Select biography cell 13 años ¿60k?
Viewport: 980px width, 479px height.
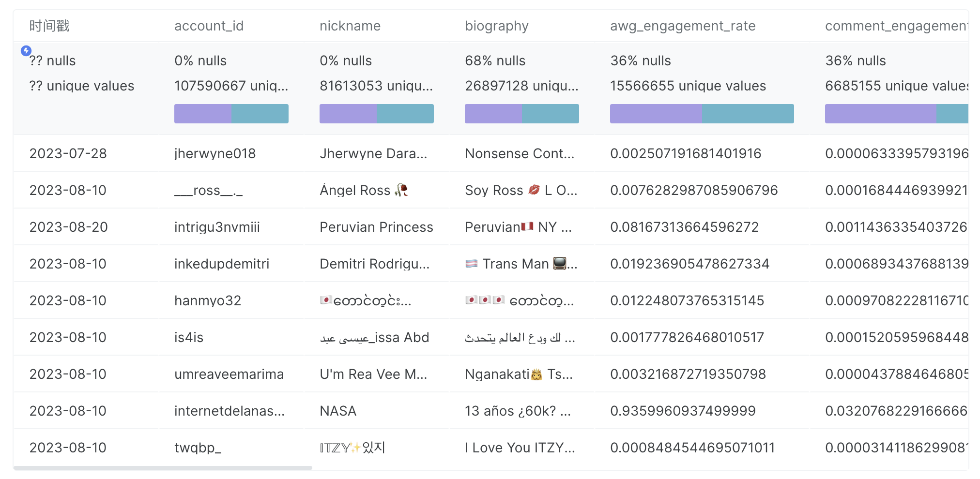click(x=518, y=411)
